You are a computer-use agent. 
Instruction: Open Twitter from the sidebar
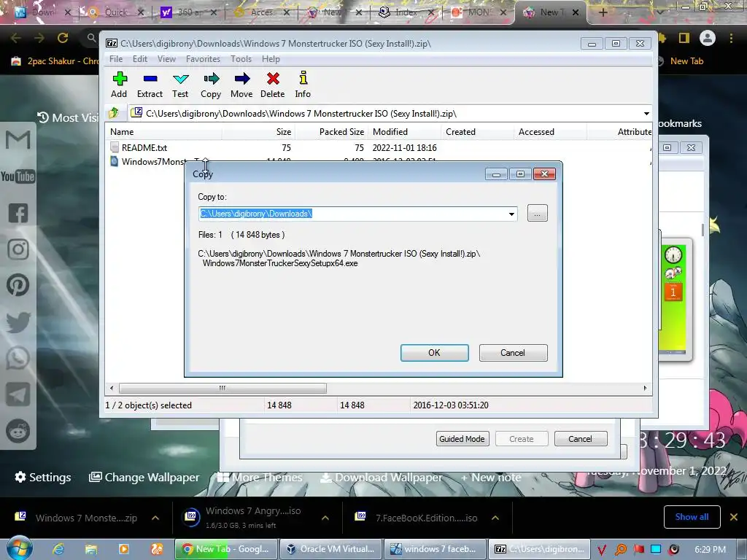click(x=18, y=322)
